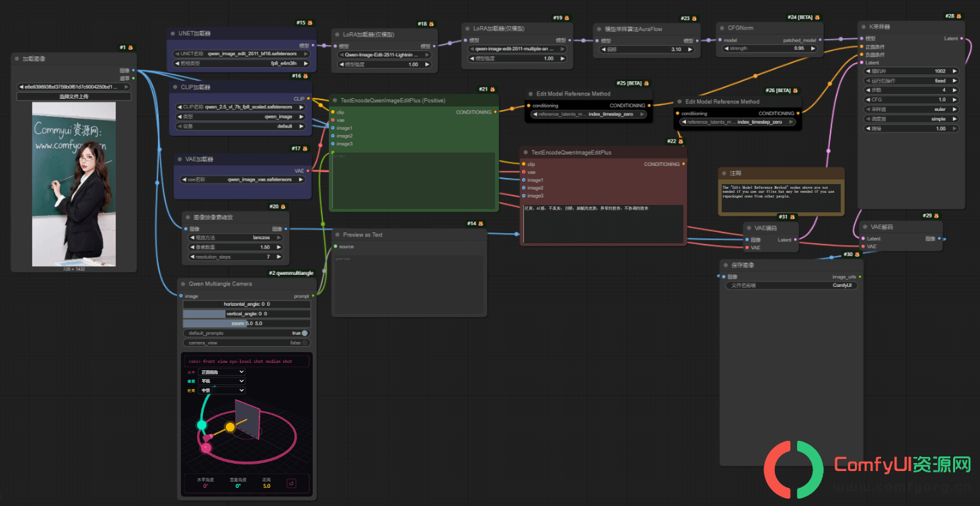
Task: Decrease 偏移 3.10 with left arrow
Action: point(602,49)
